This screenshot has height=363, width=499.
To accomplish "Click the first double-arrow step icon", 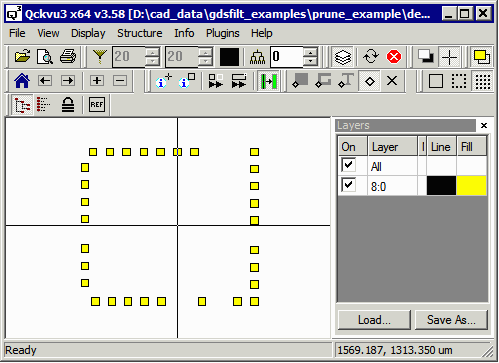I will [x=215, y=81].
